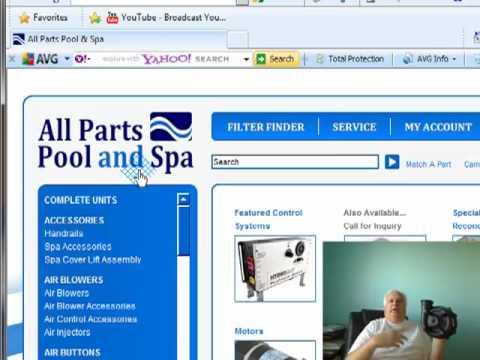Open Total Protection in AVG toolbar
Image resolution: width=480 pixels, height=360 pixels.
click(350, 59)
